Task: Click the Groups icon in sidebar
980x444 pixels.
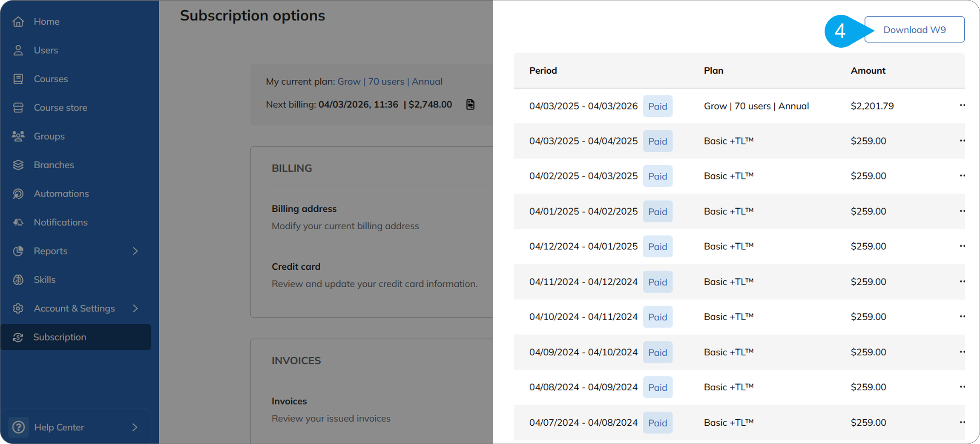Action: coord(18,136)
